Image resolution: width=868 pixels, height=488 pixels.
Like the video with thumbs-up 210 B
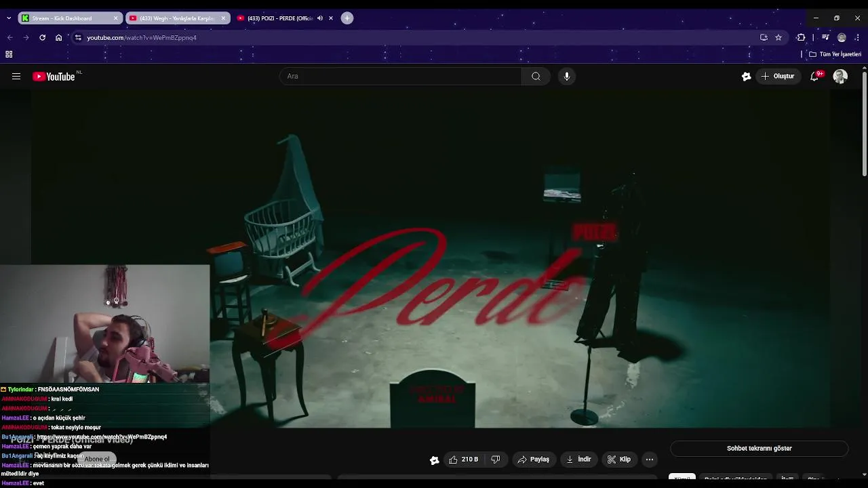(x=463, y=460)
